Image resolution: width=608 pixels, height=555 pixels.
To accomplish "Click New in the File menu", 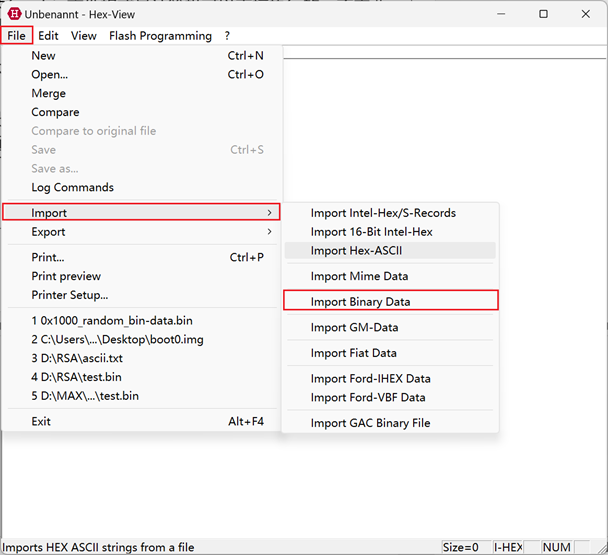I will (x=43, y=56).
